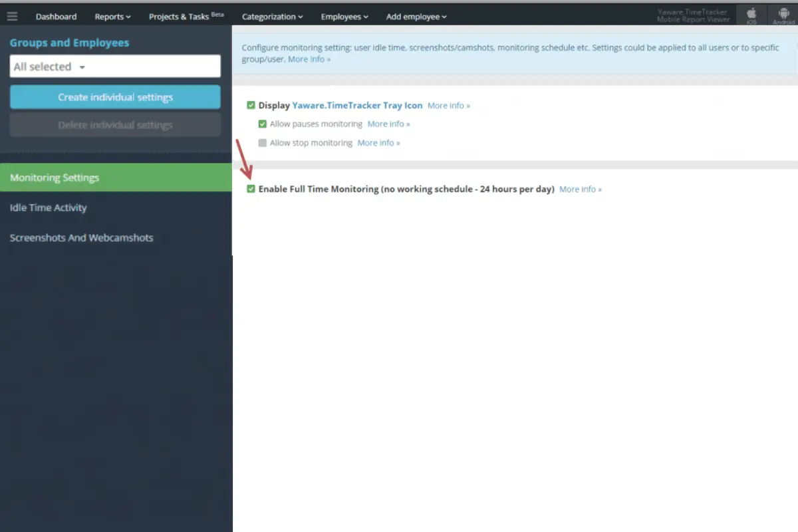The height and width of the screenshot is (532, 798).
Task: Toggle Display Yaware.TimeTracker Tray Icon checkbox
Action: pos(251,105)
